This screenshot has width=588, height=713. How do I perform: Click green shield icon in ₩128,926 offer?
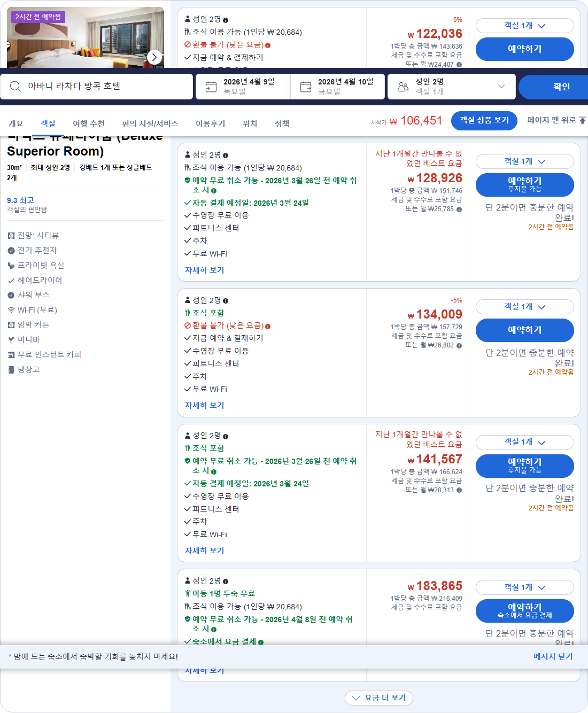tap(188, 181)
